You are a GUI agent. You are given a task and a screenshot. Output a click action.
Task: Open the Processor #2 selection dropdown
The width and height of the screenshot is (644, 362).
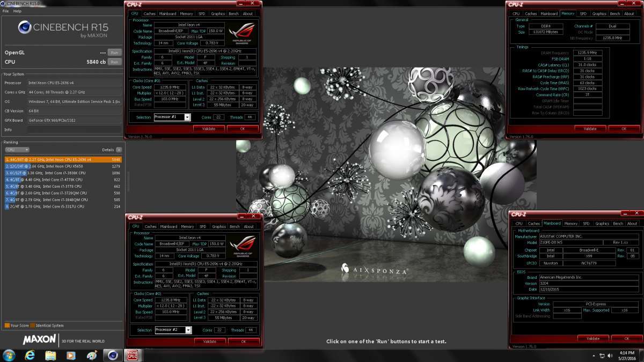[x=173, y=330]
